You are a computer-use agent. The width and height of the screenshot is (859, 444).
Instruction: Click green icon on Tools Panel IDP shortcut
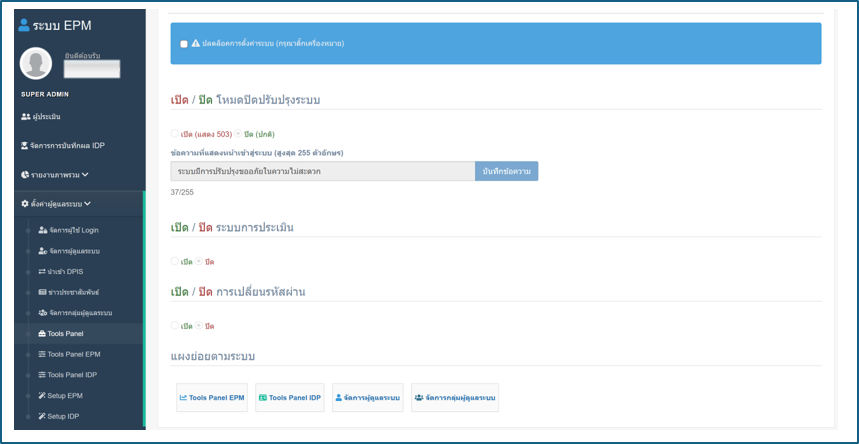263,397
